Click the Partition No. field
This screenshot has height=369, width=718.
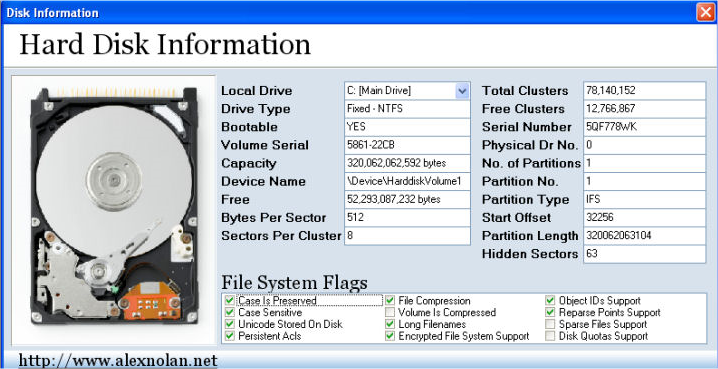644,181
